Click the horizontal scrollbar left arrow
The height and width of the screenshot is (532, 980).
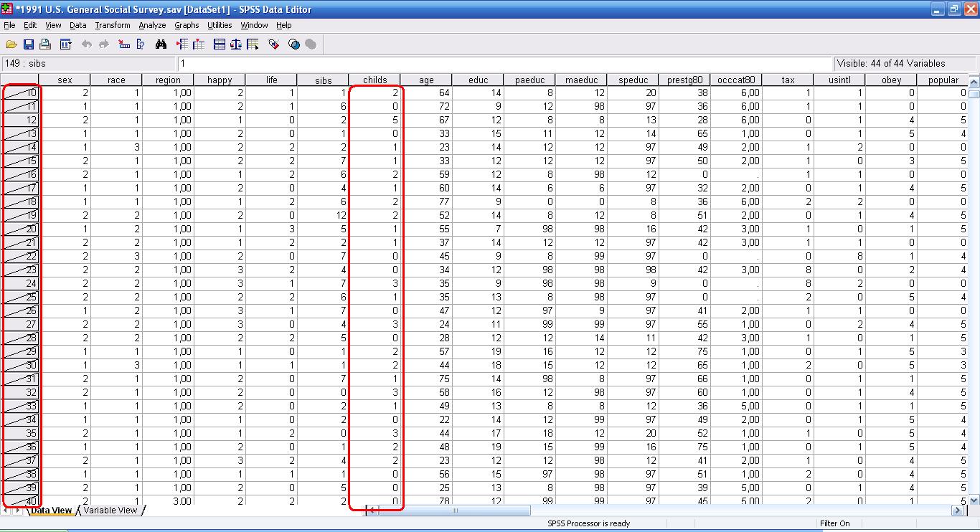(x=373, y=510)
